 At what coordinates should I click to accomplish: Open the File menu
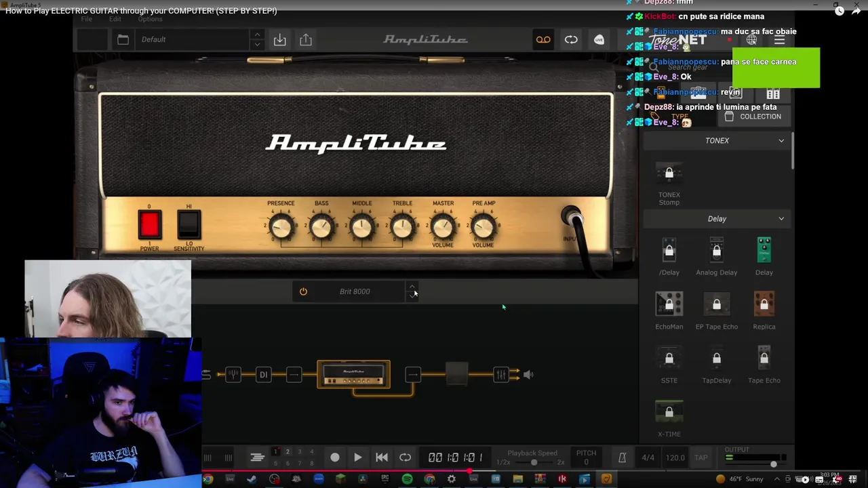[87, 19]
